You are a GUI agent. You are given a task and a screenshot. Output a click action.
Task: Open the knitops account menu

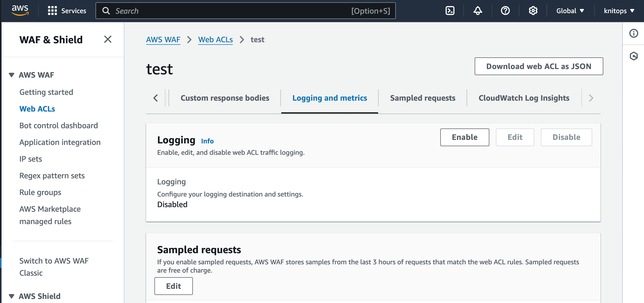coord(618,11)
